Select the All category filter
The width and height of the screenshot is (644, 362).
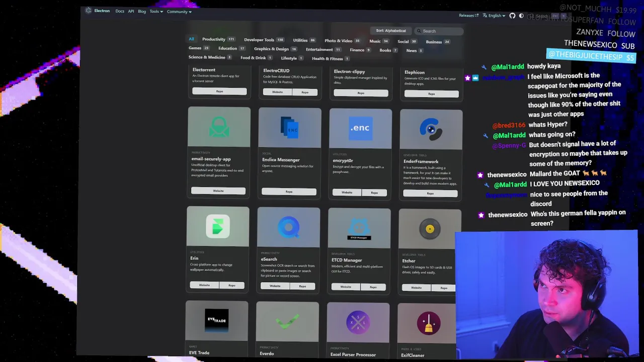[191, 39]
